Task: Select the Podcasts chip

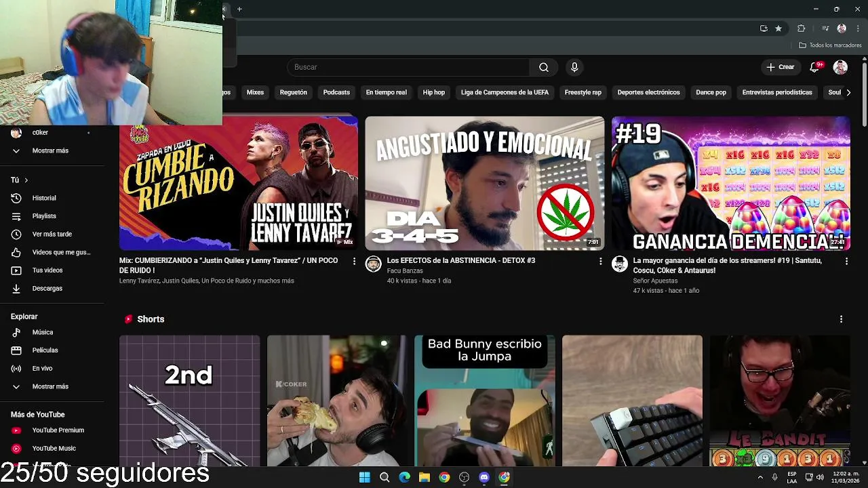Action: (x=336, y=92)
